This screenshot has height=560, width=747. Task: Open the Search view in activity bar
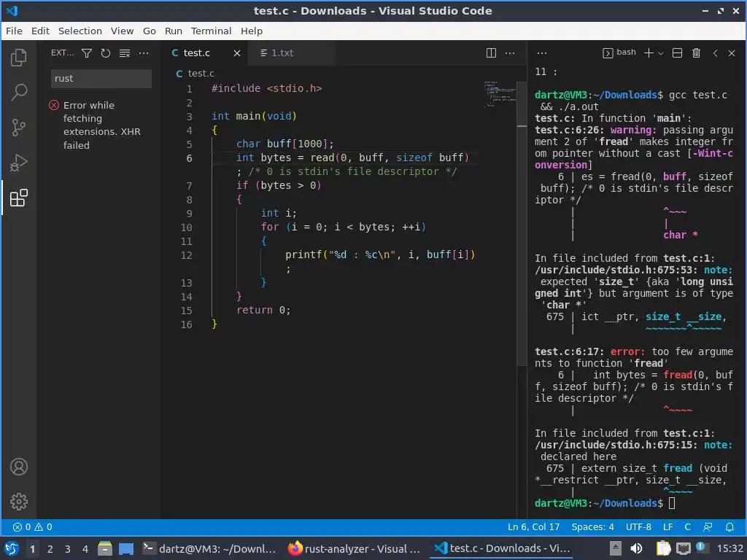coord(18,93)
